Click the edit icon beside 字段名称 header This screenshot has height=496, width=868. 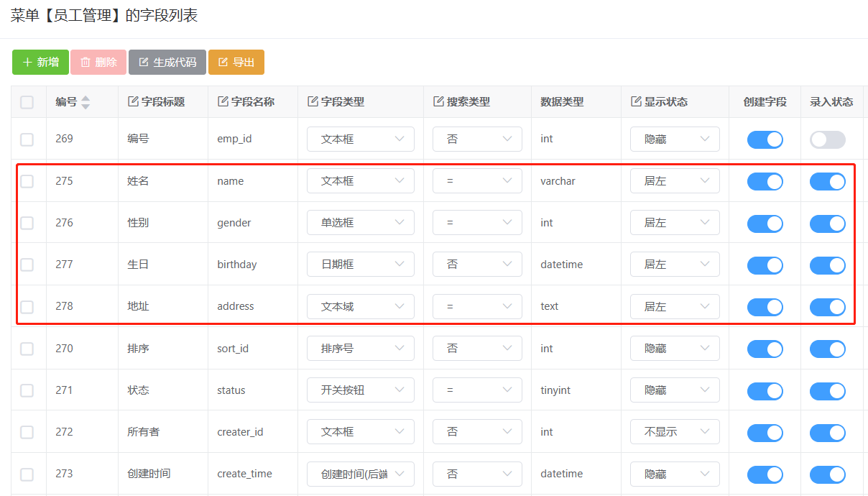(223, 102)
